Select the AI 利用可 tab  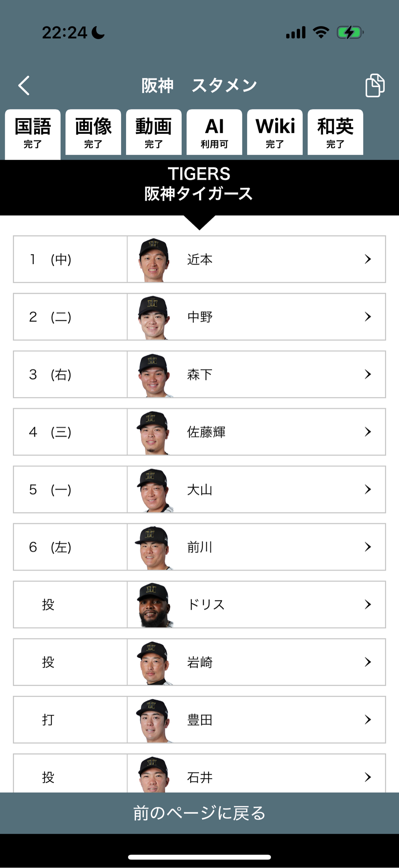coord(214,133)
